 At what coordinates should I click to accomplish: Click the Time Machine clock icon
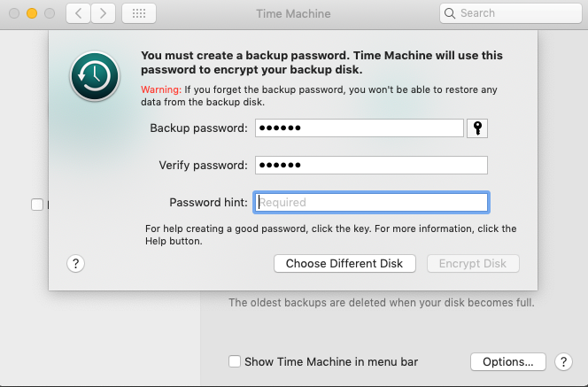tap(94, 76)
